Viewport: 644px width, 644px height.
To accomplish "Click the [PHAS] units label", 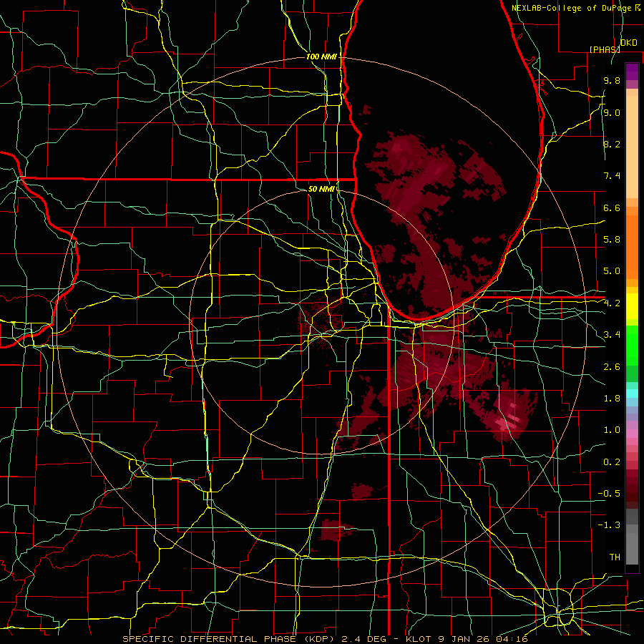I will pos(605,49).
